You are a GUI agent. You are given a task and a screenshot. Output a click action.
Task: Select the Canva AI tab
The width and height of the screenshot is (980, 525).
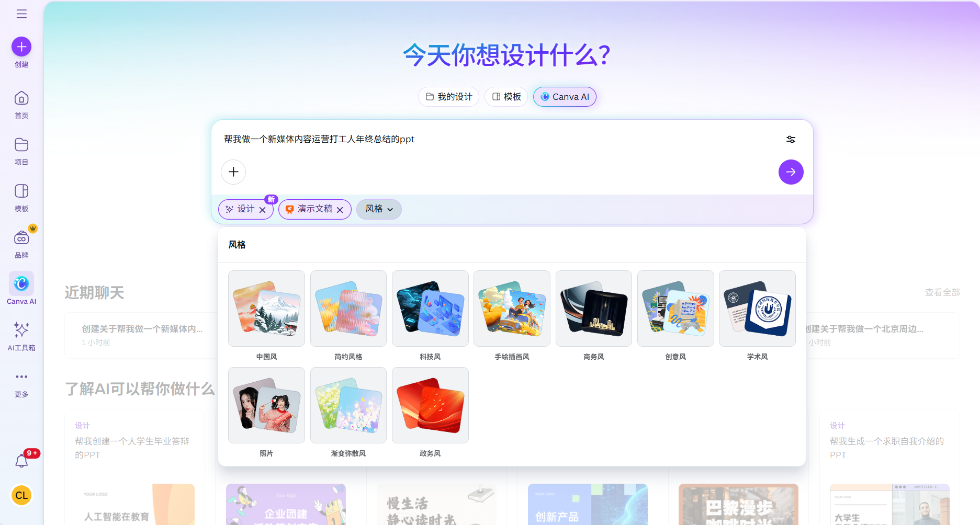565,97
